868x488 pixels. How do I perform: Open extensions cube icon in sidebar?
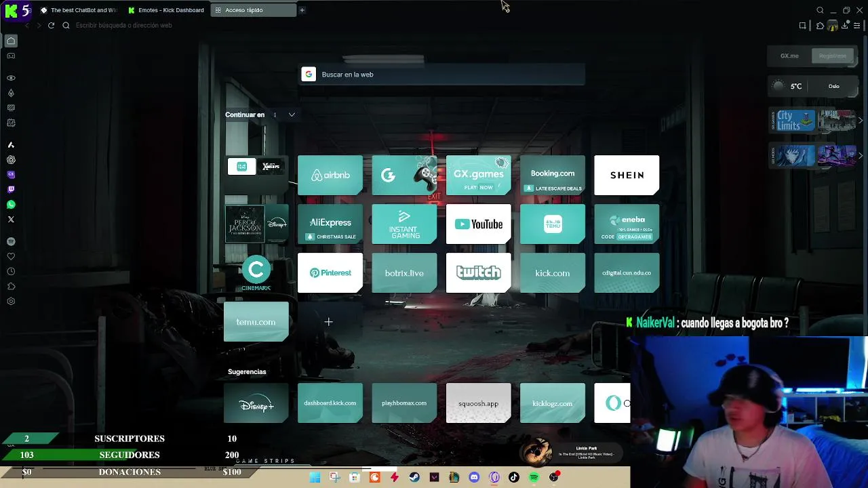point(11,286)
